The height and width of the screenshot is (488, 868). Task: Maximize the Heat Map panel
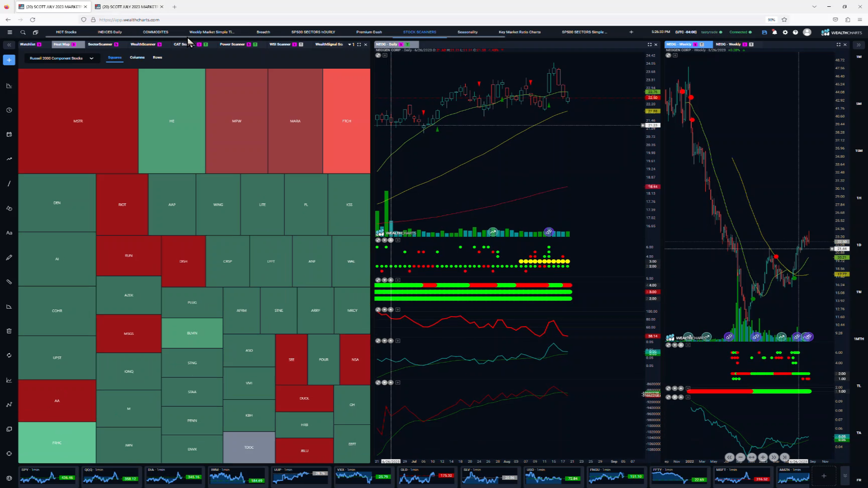359,44
